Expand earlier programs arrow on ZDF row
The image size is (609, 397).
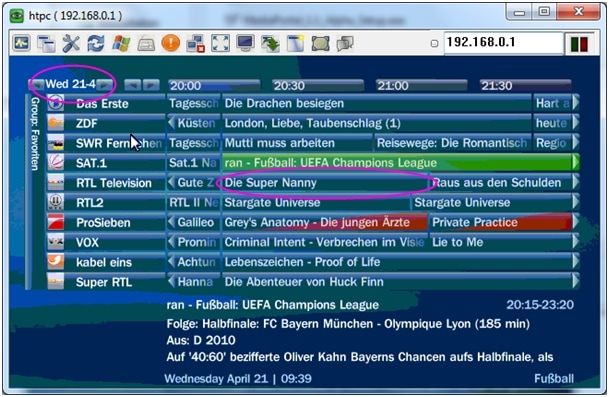[x=171, y=123]
